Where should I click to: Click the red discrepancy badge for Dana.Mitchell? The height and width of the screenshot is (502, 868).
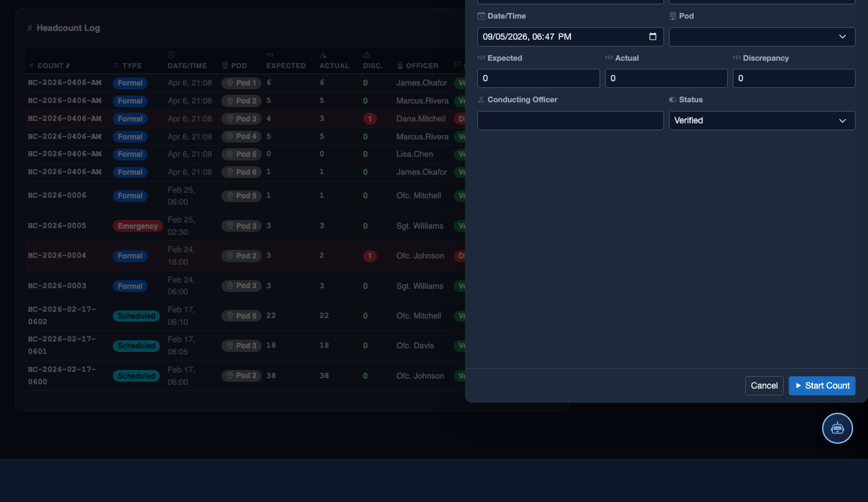click(x=370, y=119)
